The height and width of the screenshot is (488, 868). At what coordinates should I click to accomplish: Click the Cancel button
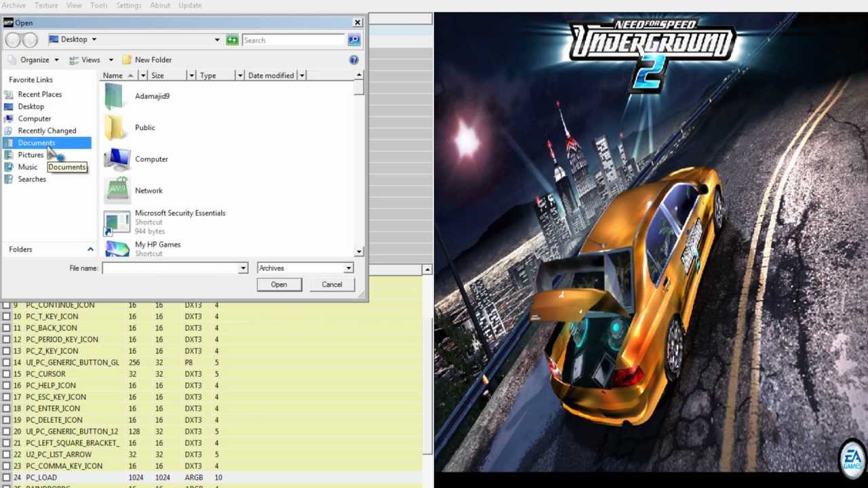(332, 285)
